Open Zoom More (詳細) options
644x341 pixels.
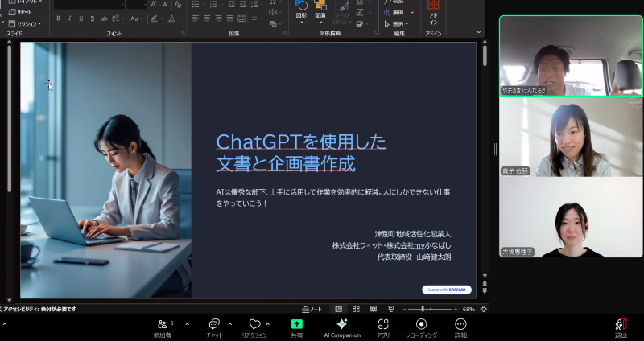tap(460, 328)
